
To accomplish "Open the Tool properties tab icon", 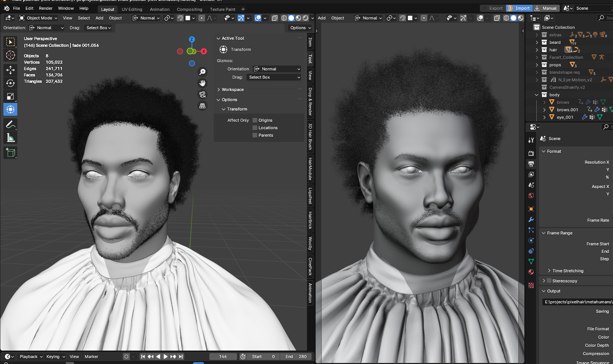I will 531,140.
